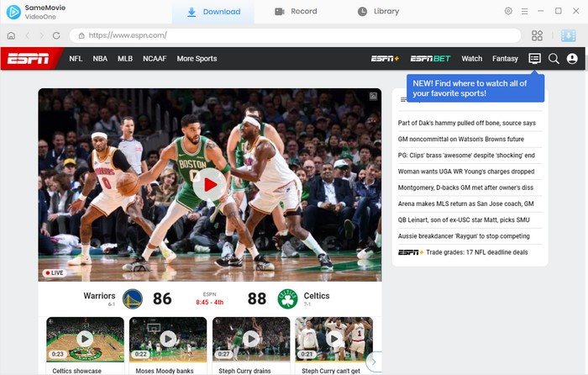
Task: Click the Celtics score 88
Action: point(257,298)
